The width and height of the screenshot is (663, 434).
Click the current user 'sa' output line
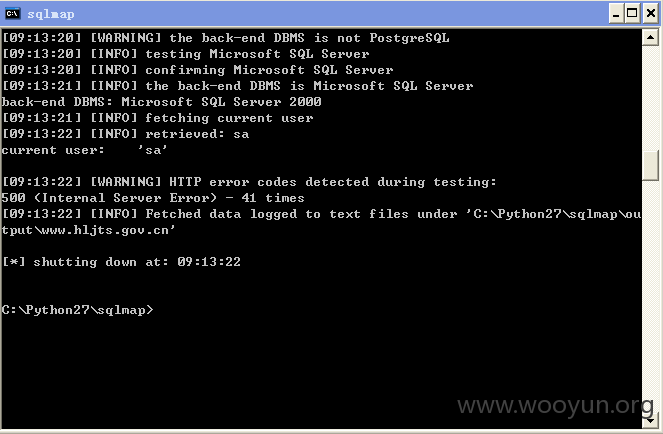(x=85, y=150)
